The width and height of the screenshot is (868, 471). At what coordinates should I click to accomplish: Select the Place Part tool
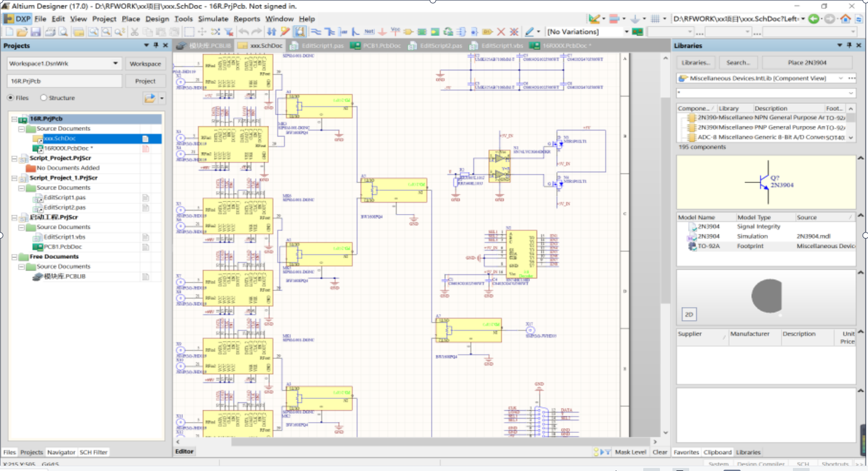(409, 32)
